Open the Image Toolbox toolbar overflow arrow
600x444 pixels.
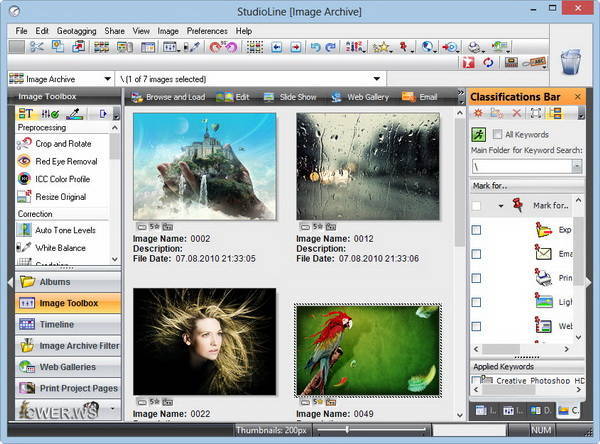click(x=116, y=114)
